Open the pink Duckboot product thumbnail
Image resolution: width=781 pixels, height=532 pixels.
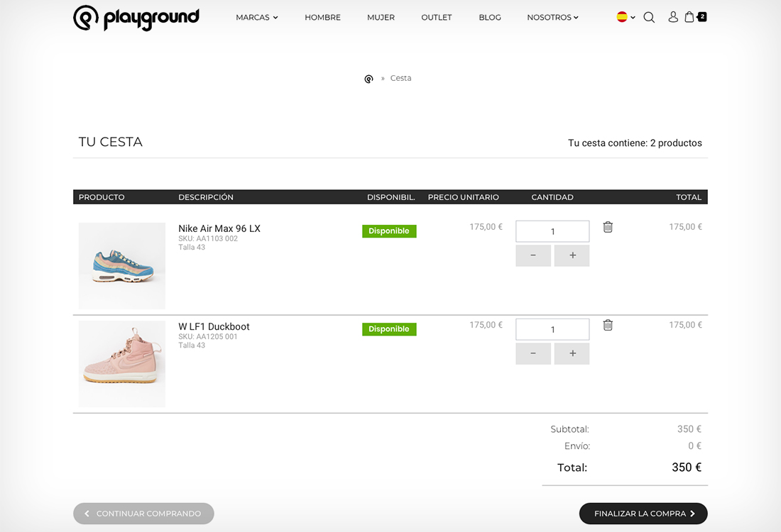[x=122, y=364]
